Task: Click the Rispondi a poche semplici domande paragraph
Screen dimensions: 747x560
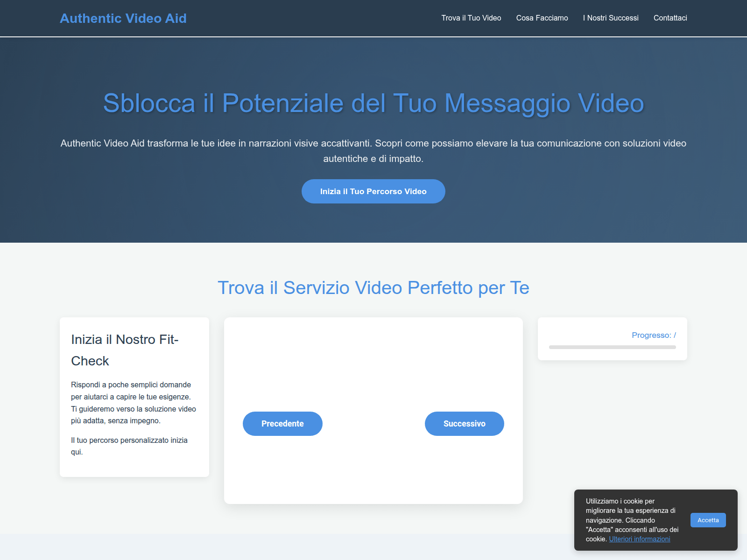Action: 134,403
